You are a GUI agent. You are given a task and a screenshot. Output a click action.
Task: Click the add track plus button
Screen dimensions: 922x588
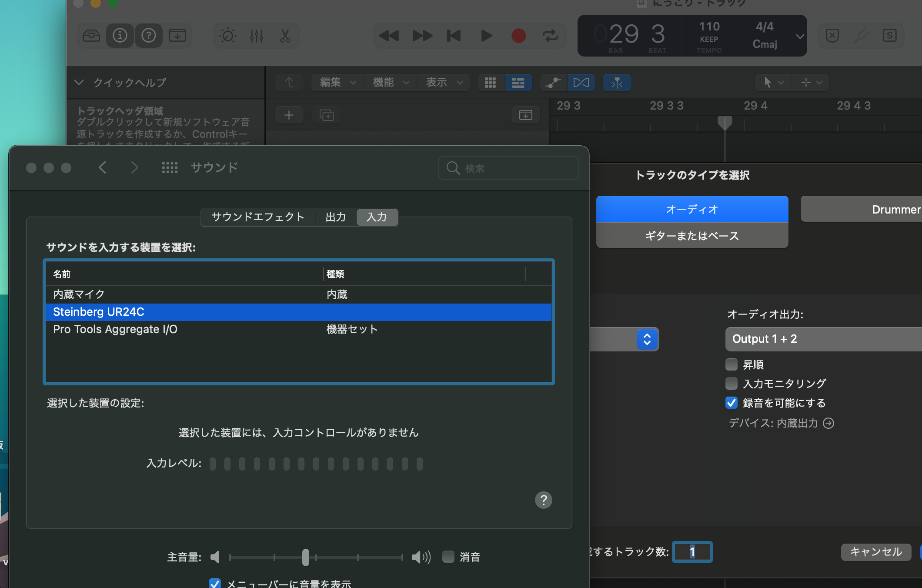(289, 115)
